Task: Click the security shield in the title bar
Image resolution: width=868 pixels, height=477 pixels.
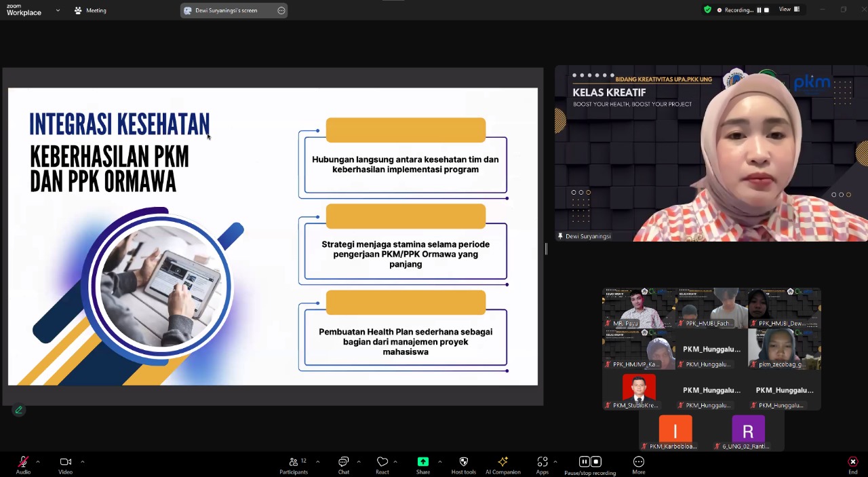Action: click(707, 9)
